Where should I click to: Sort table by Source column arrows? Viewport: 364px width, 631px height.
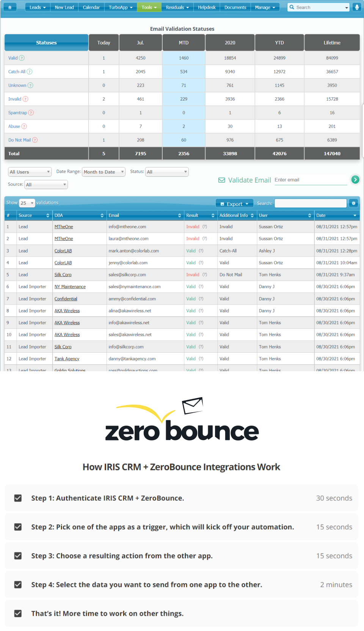(48, 215)
